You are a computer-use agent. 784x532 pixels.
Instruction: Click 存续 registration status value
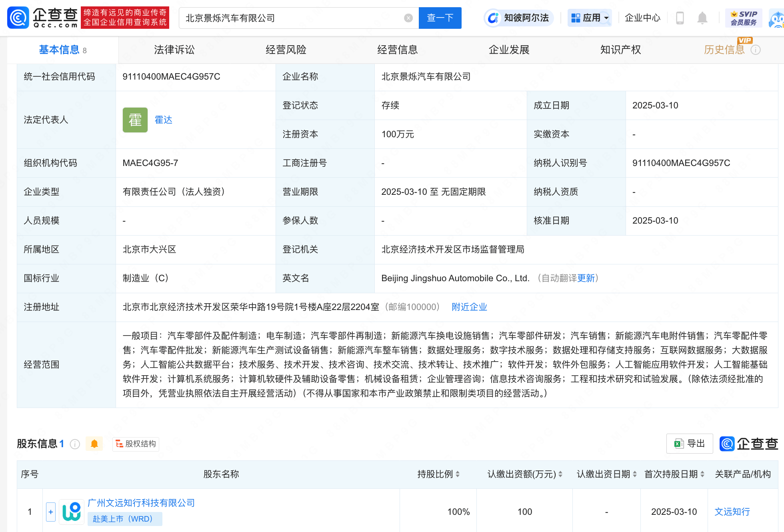pos(390,105)
